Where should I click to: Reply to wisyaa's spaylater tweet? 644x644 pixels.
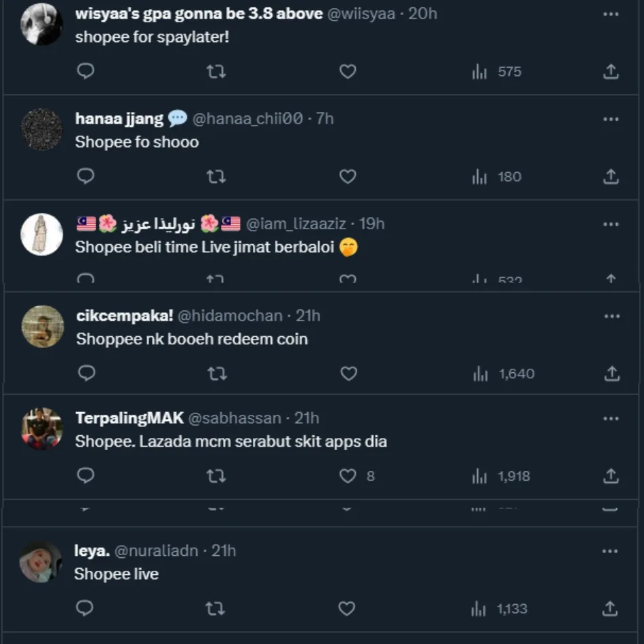point(85,71)
